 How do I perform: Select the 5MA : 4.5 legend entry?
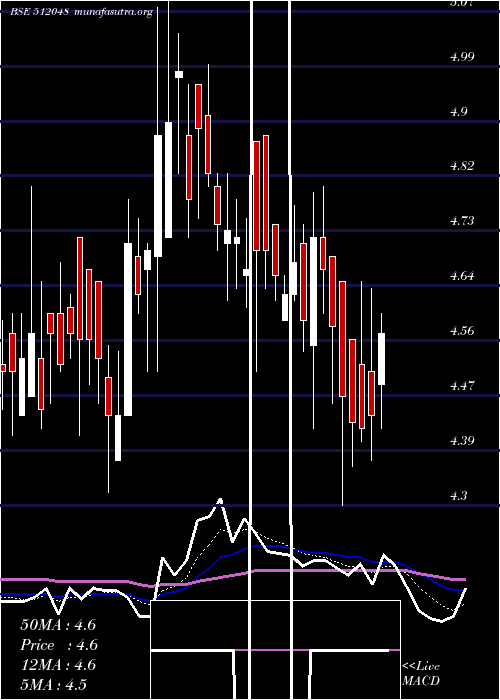pyautogui.click(x=54, y=685)
